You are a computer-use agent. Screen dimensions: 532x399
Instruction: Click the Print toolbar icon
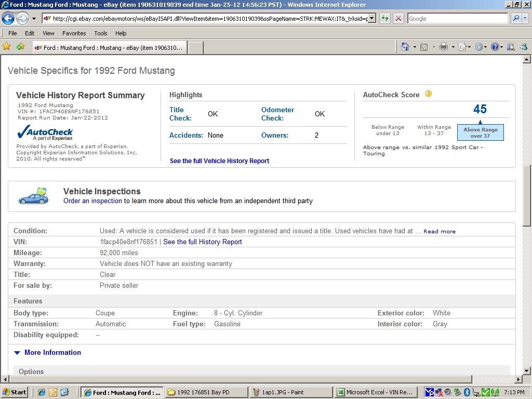point(443,47)
